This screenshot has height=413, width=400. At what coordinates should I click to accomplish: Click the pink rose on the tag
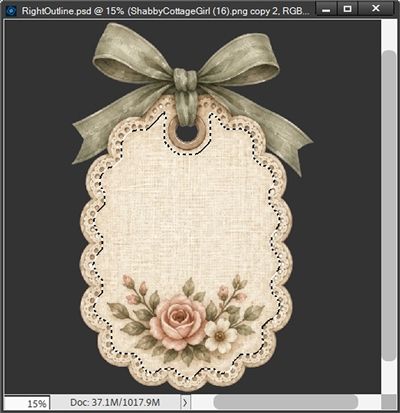pyautogui.click(x=178, y=323)
